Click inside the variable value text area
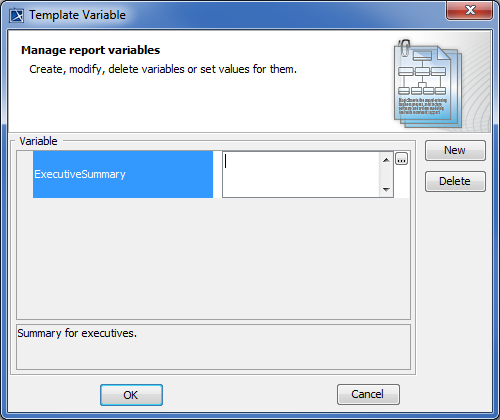 [x=301, y=174]
